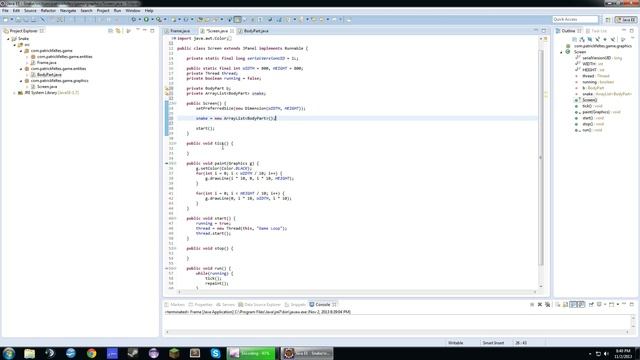Screen dimensions: 640x360
Task: Open the New button dropdown arrow
Action: click(11, 19)
